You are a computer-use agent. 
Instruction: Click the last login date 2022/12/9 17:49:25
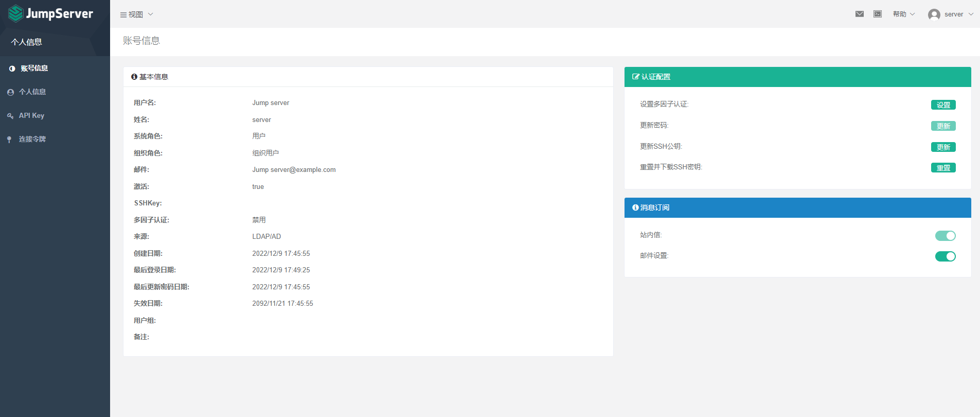coord(281,270)
